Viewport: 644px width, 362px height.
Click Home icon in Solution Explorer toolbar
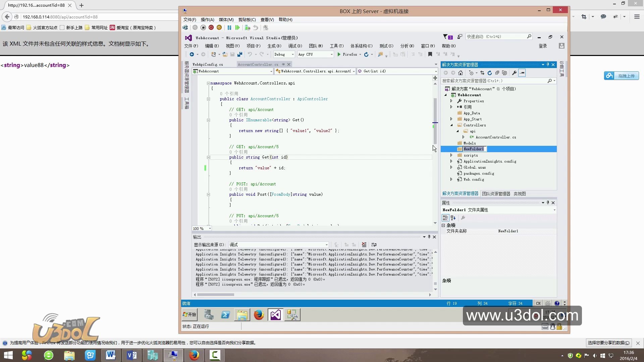pyautogui.click(x=461, y=73)
